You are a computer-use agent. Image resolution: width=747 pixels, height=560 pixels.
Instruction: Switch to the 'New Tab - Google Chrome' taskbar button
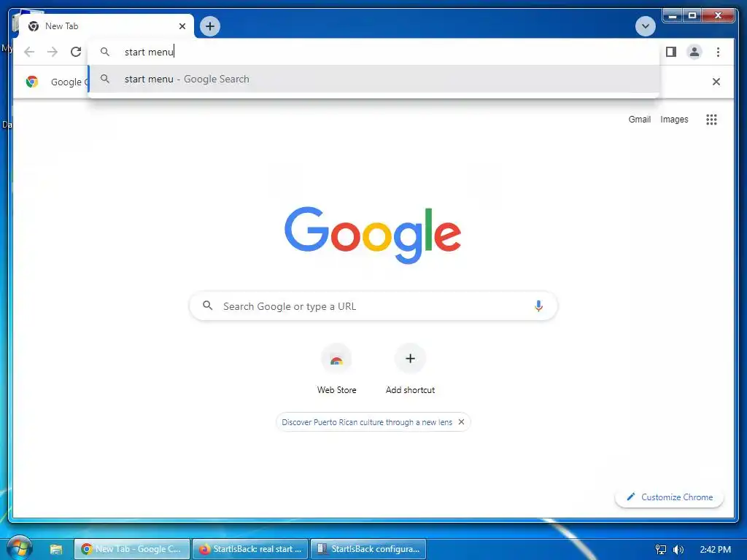[132, 549]
